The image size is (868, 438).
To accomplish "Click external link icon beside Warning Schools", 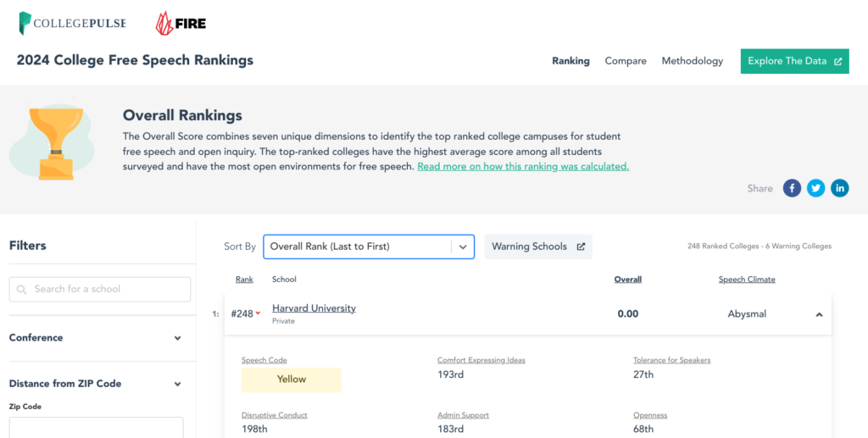I will point(581,247).
